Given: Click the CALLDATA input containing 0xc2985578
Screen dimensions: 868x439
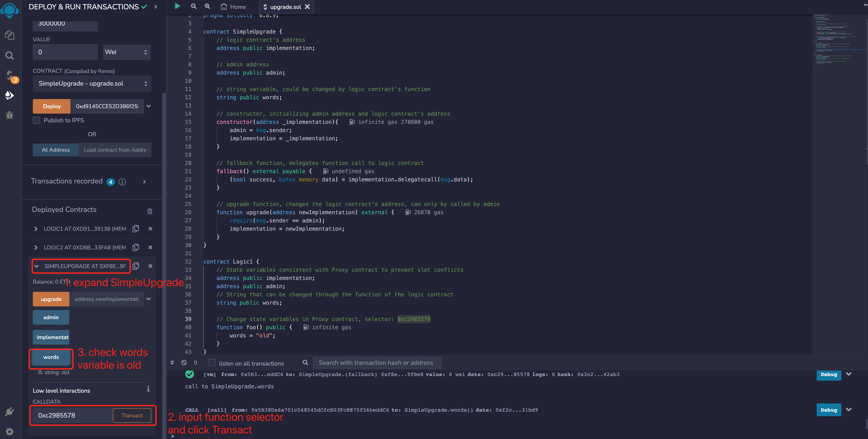Looking at the screenshot, I should tap(73, 415).
